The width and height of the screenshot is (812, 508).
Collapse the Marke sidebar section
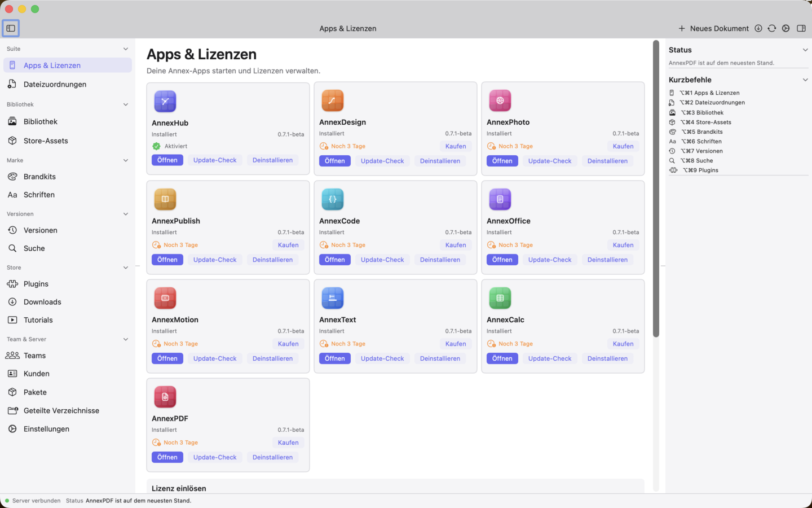[126, 160]
